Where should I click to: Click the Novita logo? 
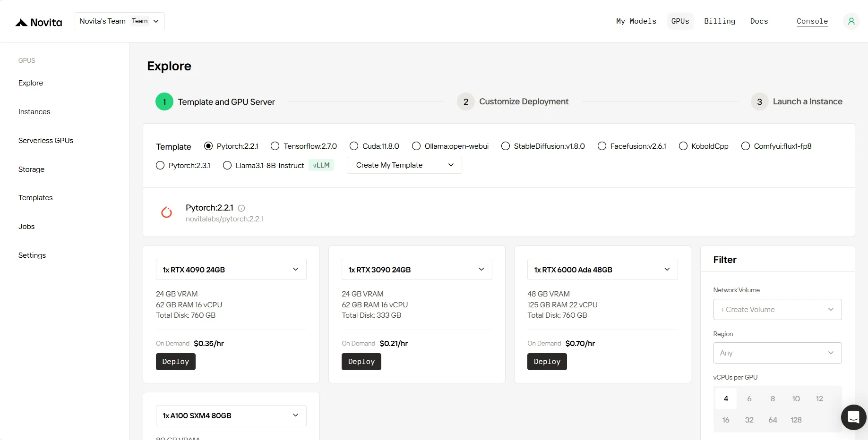(39, 22)
